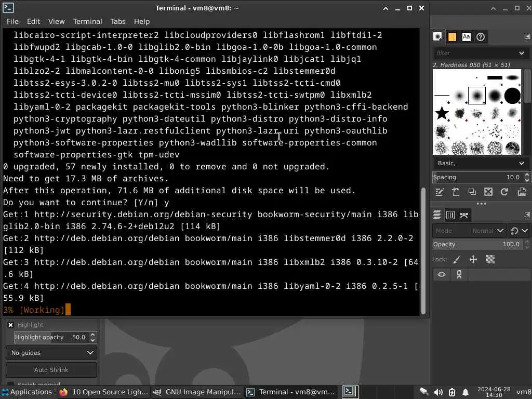532x399 pixels.
Task: Click the brush filter input field
Action: click(x=475, y=53)
